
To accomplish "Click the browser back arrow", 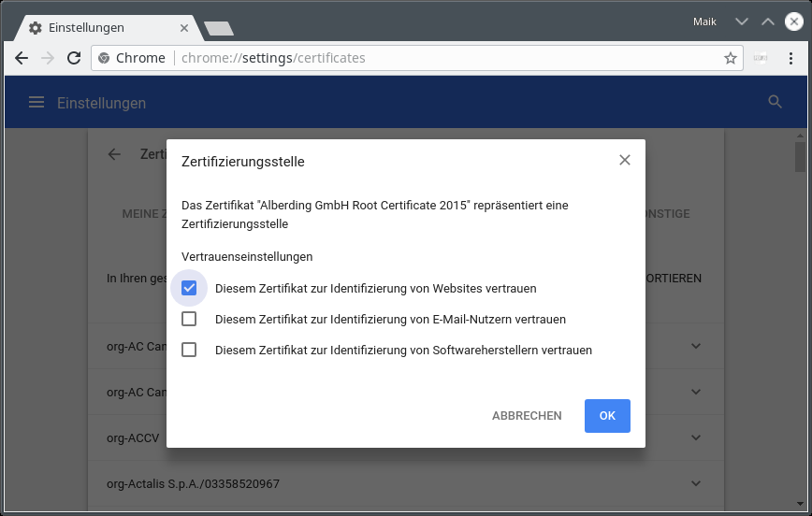I will pyautogui.click(x=21, y=58).
